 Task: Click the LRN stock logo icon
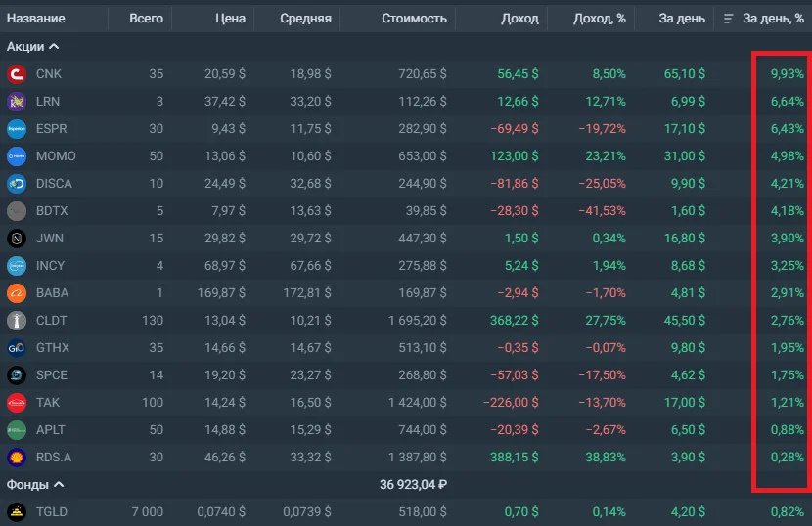point(17,102)
